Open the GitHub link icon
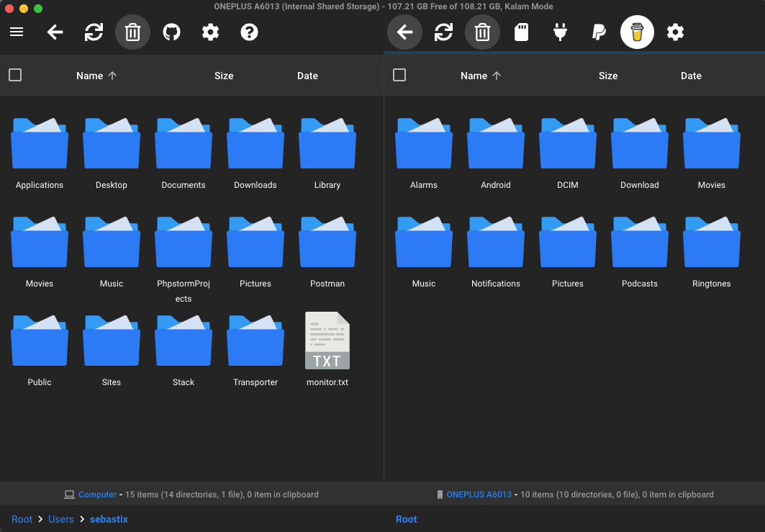 172,32
